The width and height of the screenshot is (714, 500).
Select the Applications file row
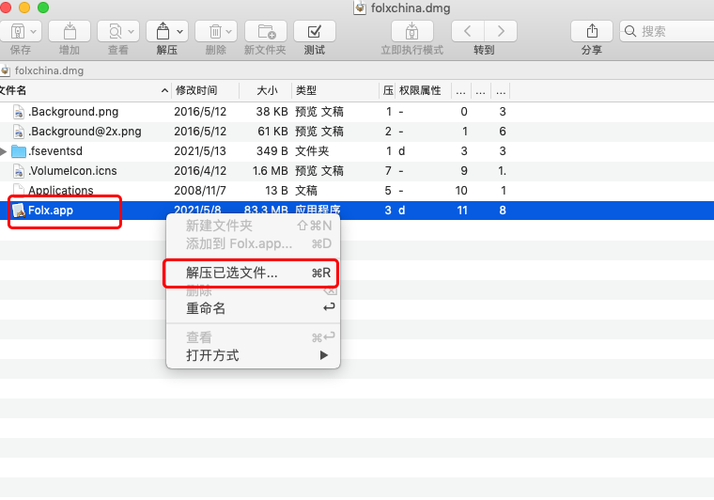357,190
